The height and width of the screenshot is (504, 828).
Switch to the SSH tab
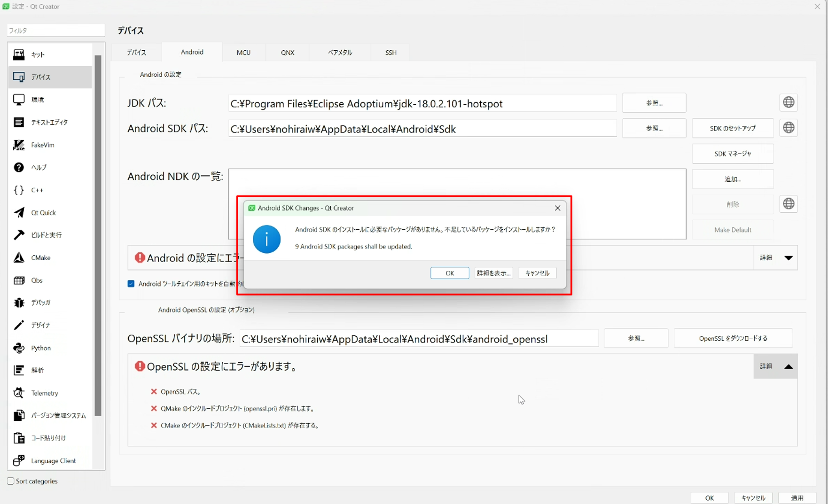(391, 53)
